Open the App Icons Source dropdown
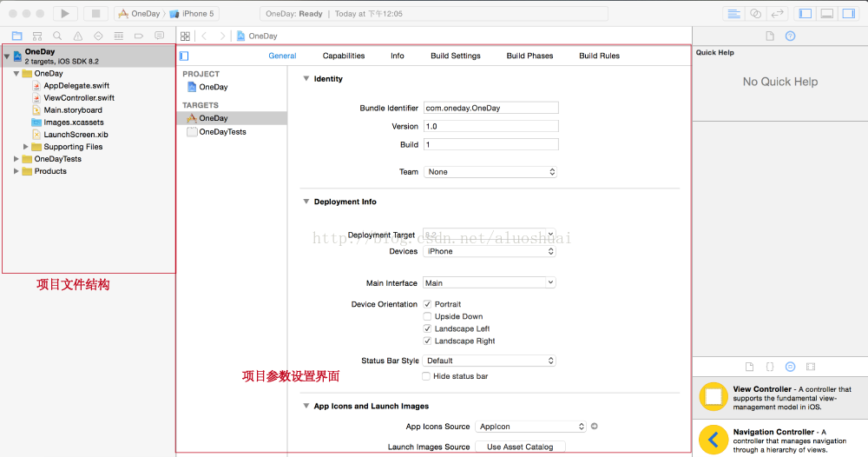868x457 pixels. tap(530, 427)
